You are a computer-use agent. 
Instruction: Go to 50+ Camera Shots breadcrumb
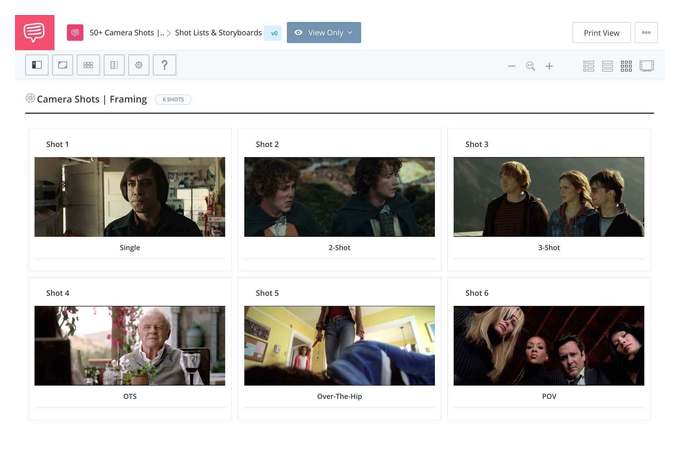(x=127, y=33)
